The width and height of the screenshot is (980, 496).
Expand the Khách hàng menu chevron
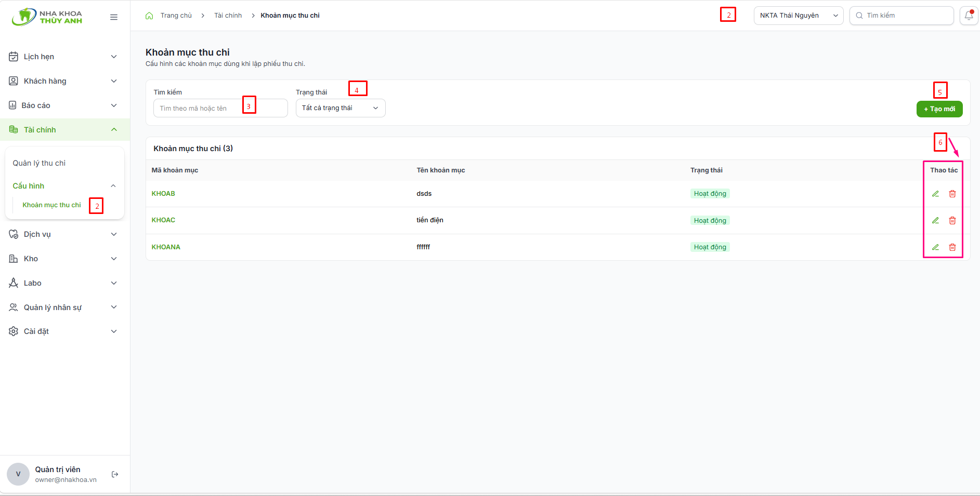pyautogui.click(x=114, y=81)
